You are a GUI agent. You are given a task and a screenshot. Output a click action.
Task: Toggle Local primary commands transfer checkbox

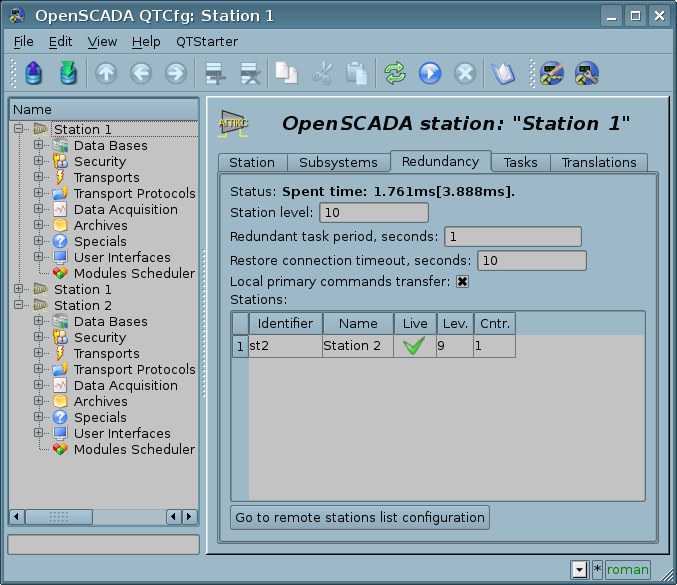(x=462, y=282)
